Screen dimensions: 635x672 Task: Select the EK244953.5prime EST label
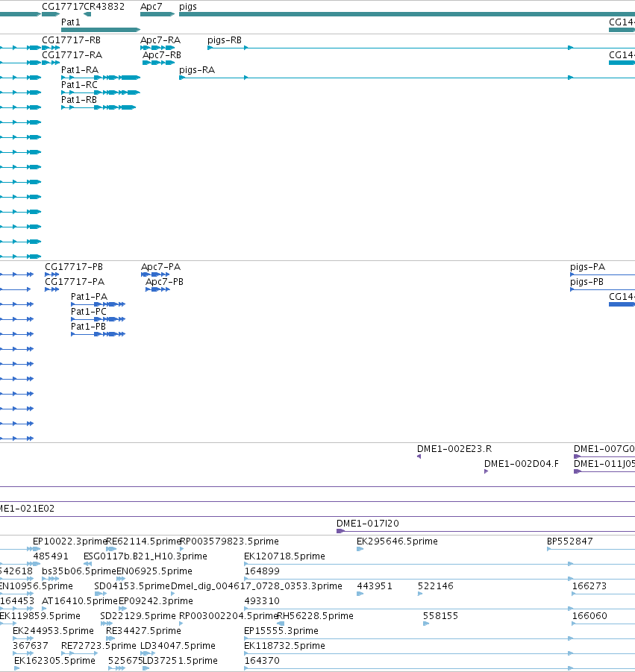53,631
